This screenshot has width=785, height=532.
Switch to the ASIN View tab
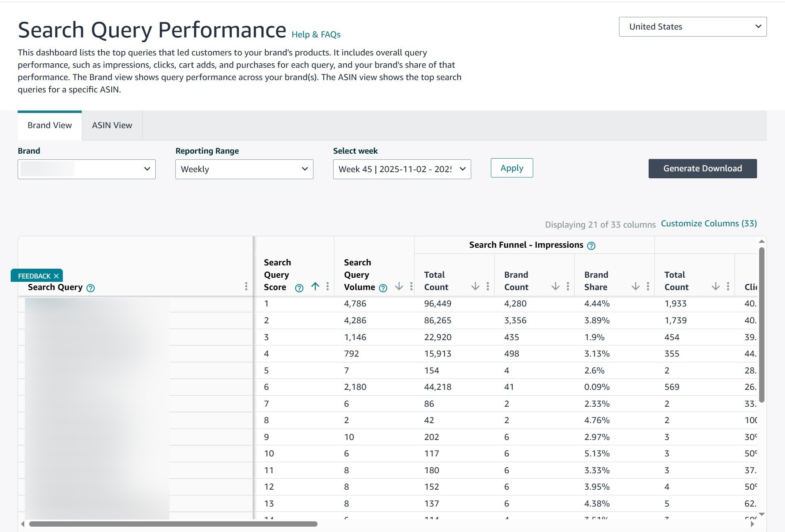point(112,125)
